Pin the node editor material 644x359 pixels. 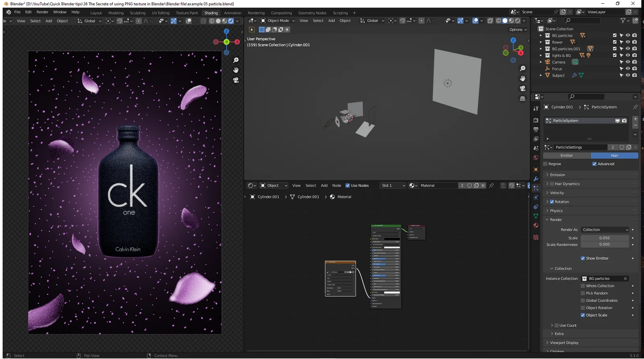[491, 186]
